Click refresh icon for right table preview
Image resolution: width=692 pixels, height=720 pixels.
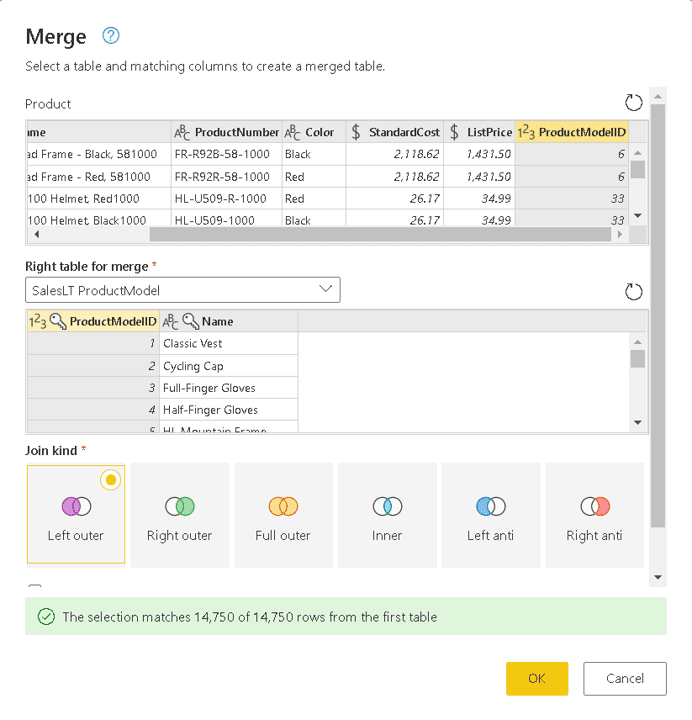tap(632, 291)
